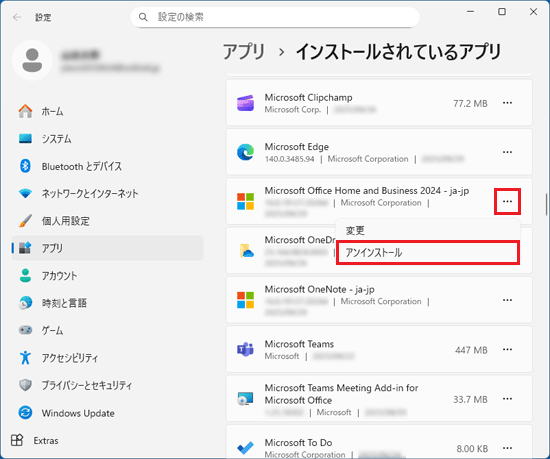Image resolution: width=550 pixels, height=459 pixels.
Task: Choose 変更 from the context menu
Action: [x=428, y=230]
